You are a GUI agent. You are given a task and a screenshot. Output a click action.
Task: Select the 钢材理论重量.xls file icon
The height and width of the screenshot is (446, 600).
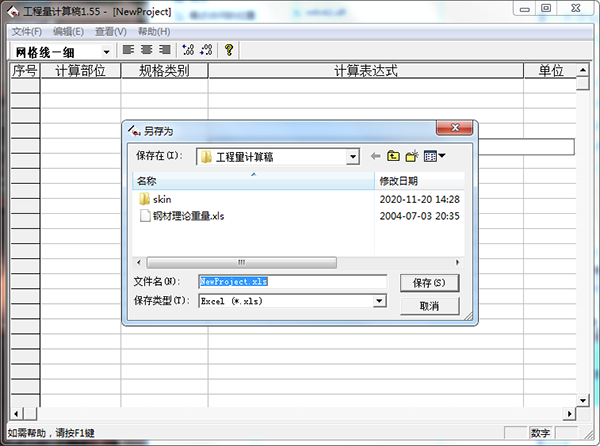pos(145,216)
